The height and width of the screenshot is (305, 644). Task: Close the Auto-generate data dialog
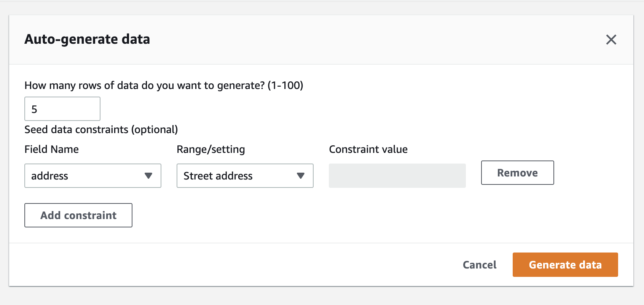click(611, 40)
